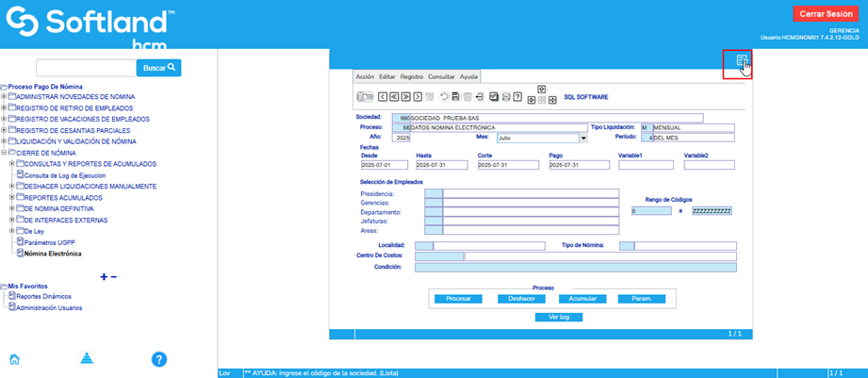868x378 pixels.
Task: Collapse the CIERRE DE NÓMINA tree node
Action: (5, 153)
